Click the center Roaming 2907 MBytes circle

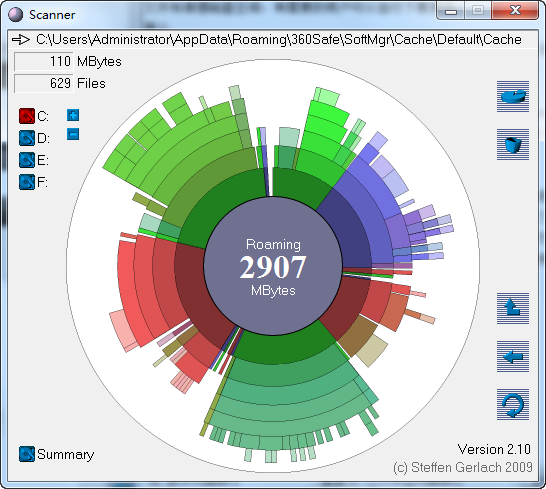[x=273, y=266]
